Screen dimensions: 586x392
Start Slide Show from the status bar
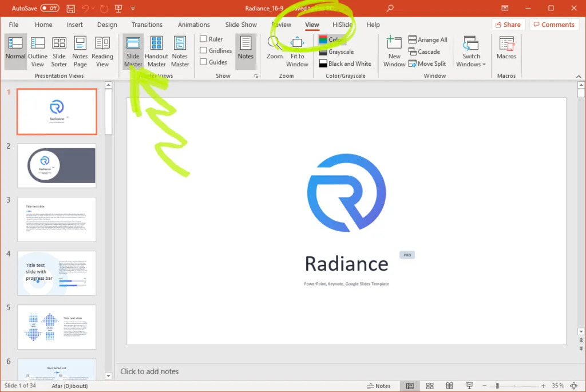pos(469,386)
